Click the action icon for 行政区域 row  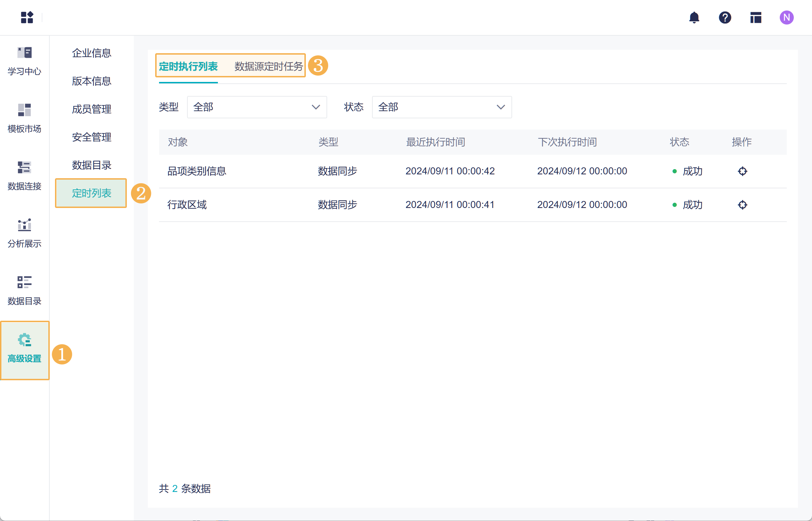(742, 205)
